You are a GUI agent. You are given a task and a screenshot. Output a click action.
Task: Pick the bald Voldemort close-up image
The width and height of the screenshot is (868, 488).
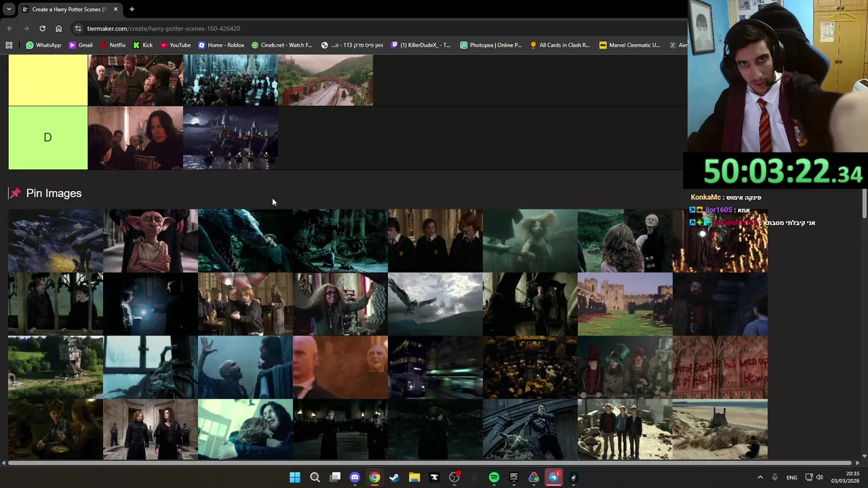point(340,367)
